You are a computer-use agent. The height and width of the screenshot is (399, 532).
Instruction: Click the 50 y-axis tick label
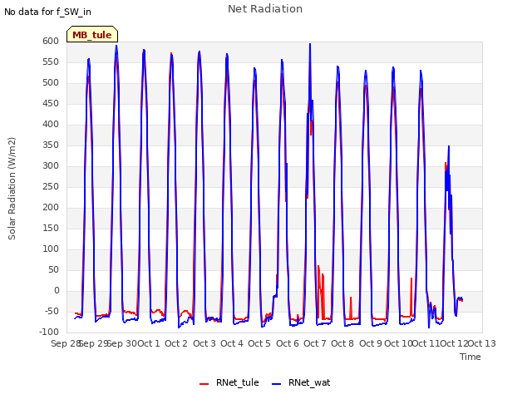(x=53, y=269)
